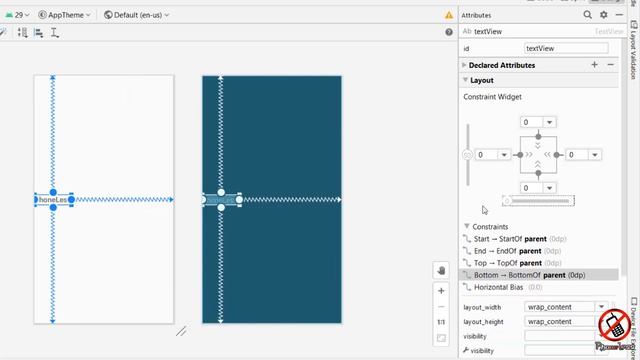Viewport: 640px width, 360px height.
Task: Click the visibility attribute field
Action: 559,336
